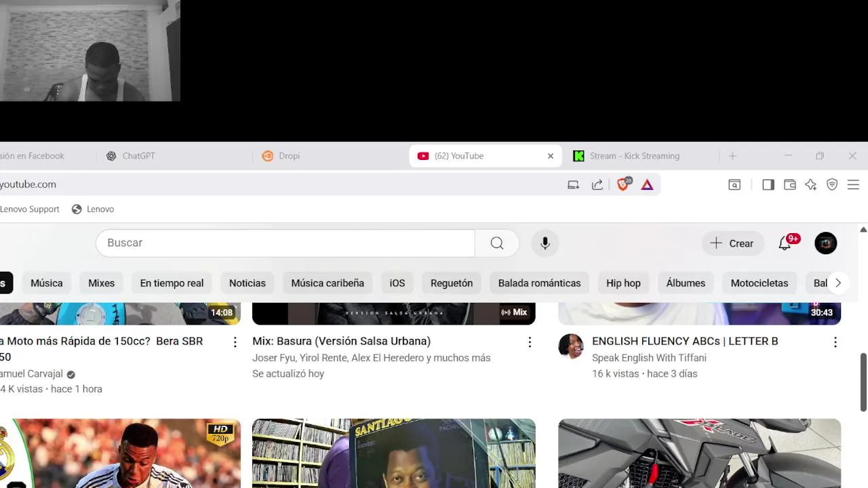868x488 pixels.
Task: Open YouTube notifications bell
Action: (x=785, y=243)
